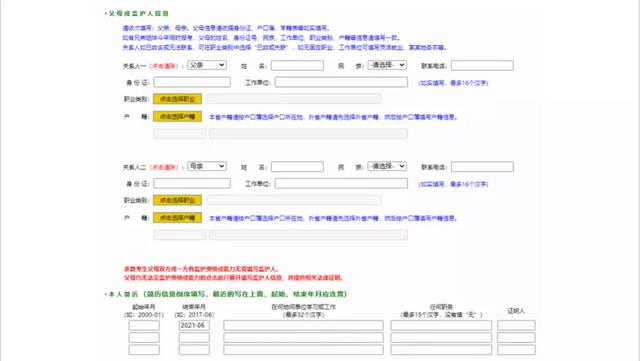Open the 关系人一 relation dropdown showing 父亲

coord(207,65)
